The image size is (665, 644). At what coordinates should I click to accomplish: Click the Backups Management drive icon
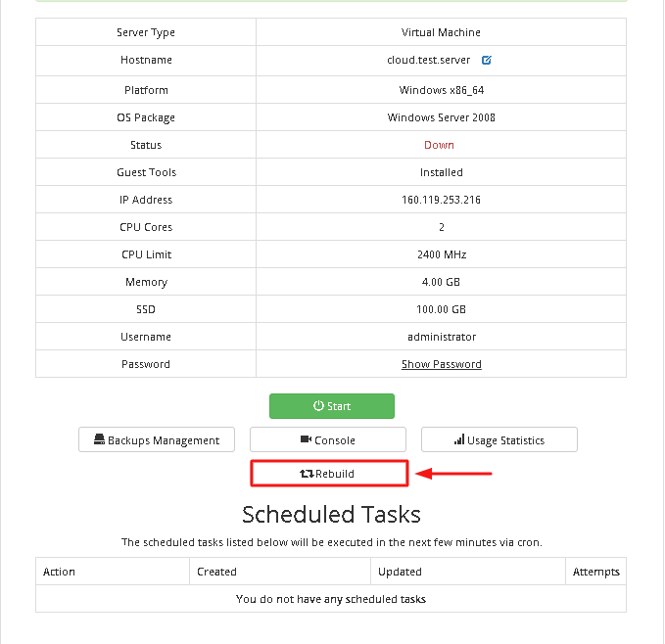[99, 439]
